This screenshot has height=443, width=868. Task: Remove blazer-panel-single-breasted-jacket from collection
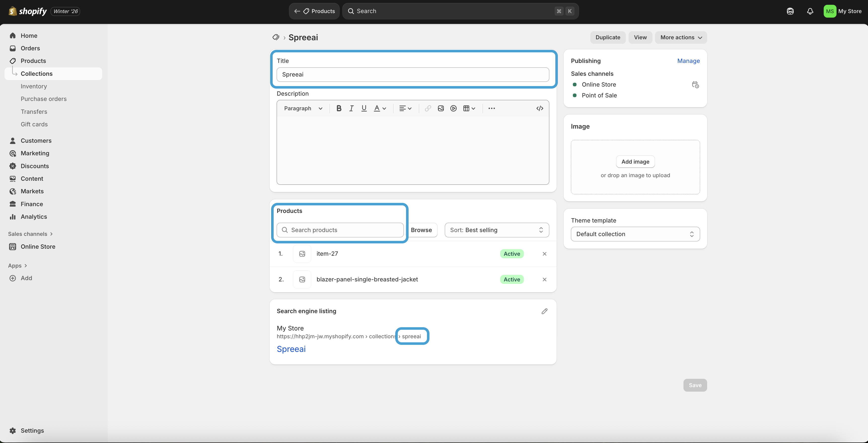coord(545,279)
